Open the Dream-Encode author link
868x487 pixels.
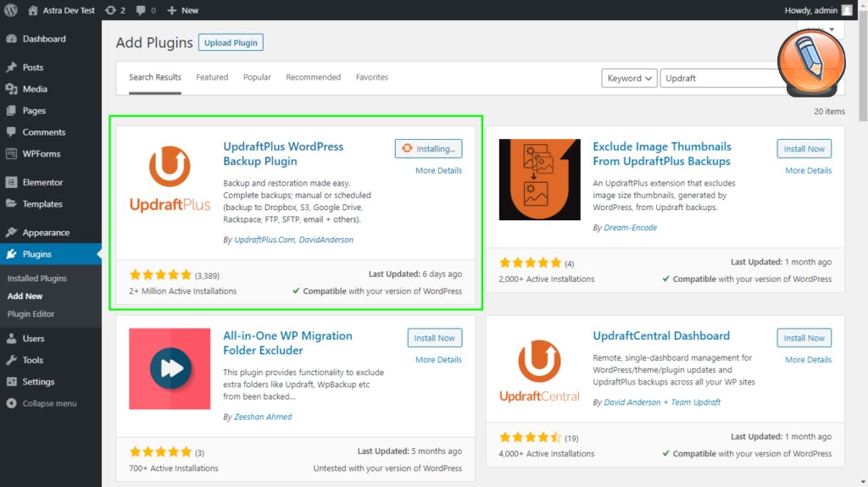630,228
